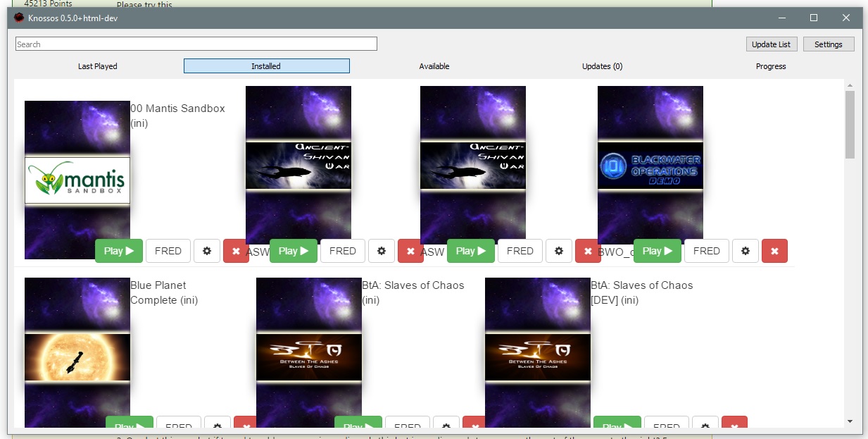Remove 00 Mantis Sandbox with red X
The width and height of the screenshot is (868, 439).
pos(236,251)
